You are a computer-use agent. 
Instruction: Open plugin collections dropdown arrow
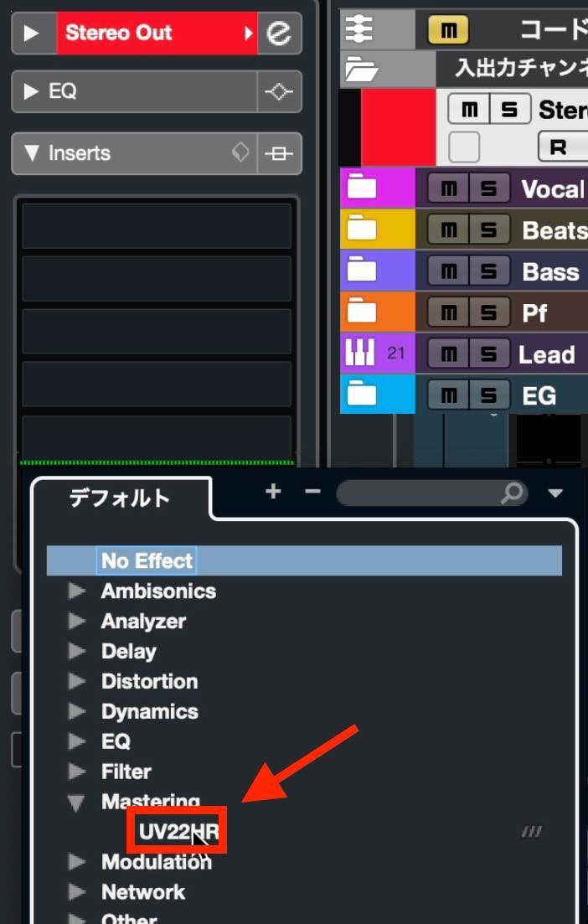coord(555,493)
